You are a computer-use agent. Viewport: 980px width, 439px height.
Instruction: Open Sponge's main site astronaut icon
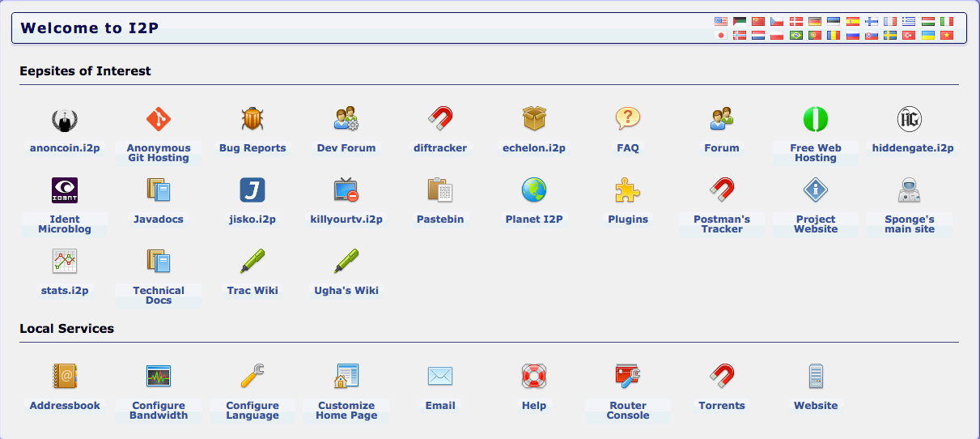click(910, 190)
